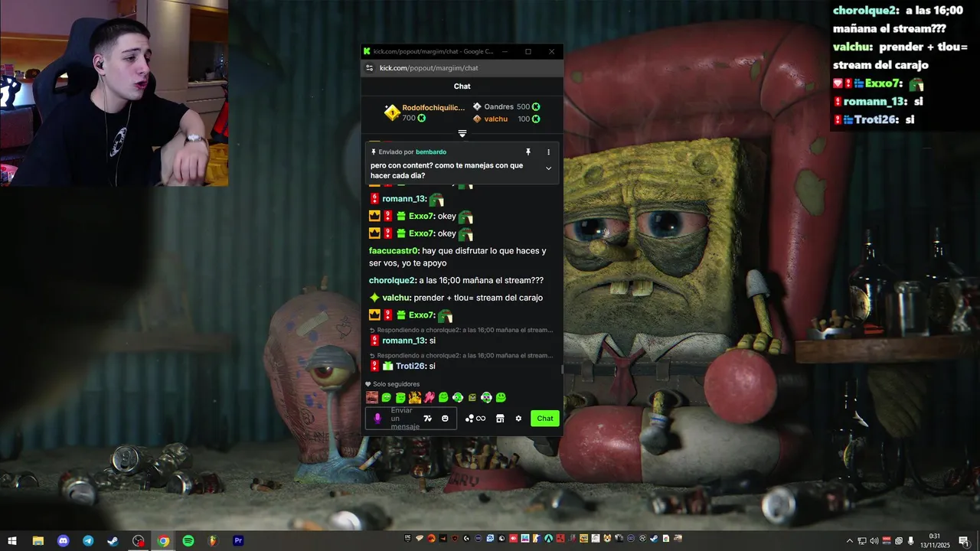Click the purple microphone icon in message box
Screen dimensions: 980x551
377,419
